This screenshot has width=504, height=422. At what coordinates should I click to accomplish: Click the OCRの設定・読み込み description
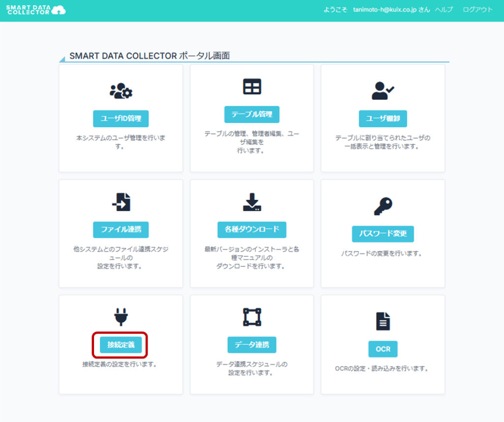click(381, 369)
